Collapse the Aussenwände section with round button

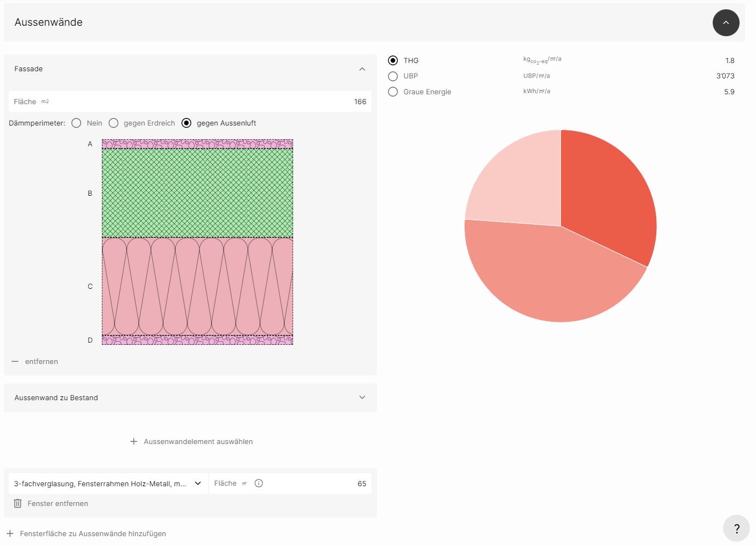pyautogui.click(x=725, y=22)
